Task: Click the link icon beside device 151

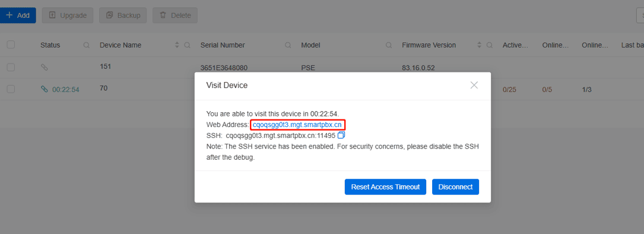Action: (x=45, y=68)
